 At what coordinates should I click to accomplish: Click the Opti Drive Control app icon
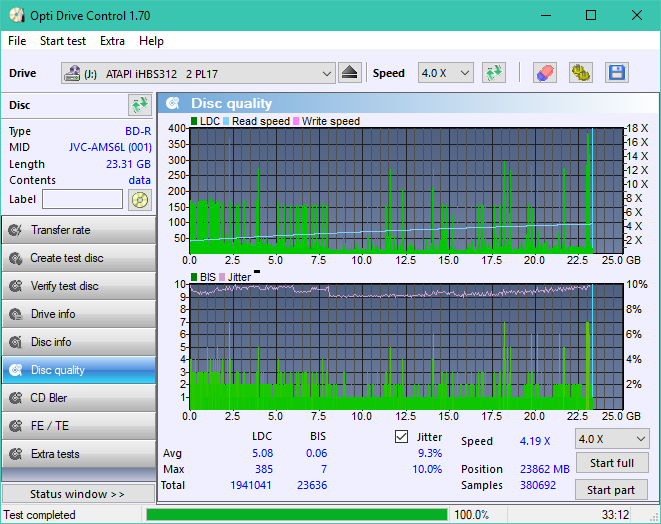17,16
